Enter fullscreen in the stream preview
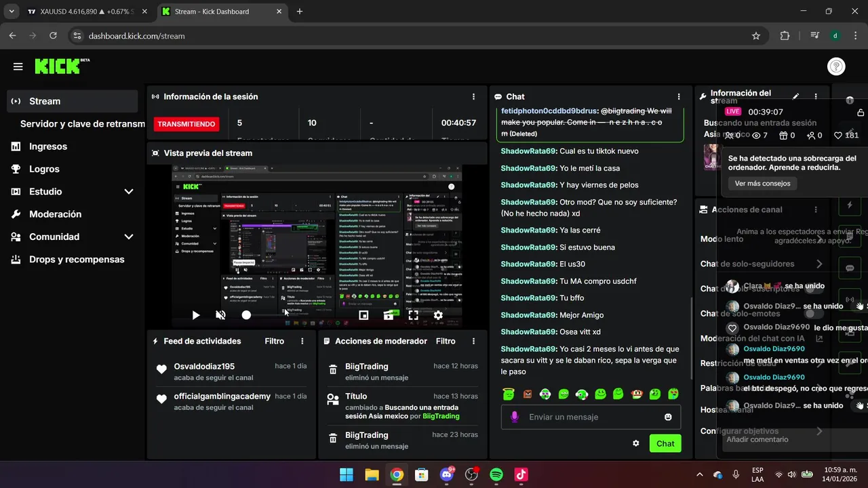868x488 pixels. (413, 315)
